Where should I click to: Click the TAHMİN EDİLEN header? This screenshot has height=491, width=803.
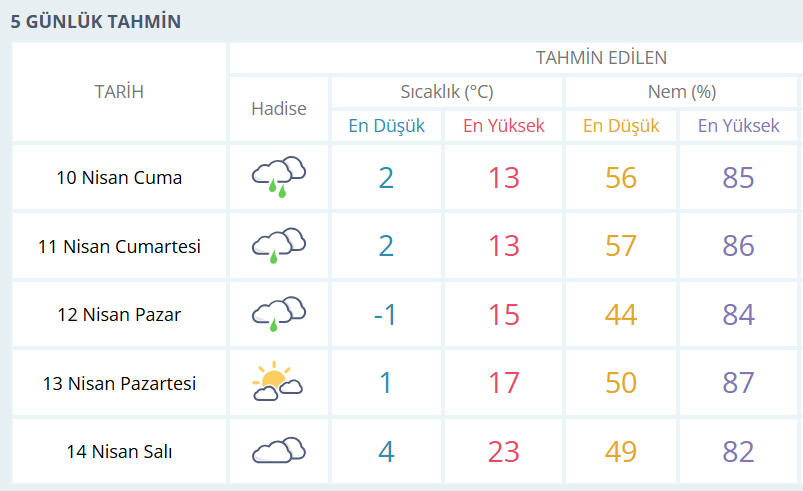(x=601, y=57)
